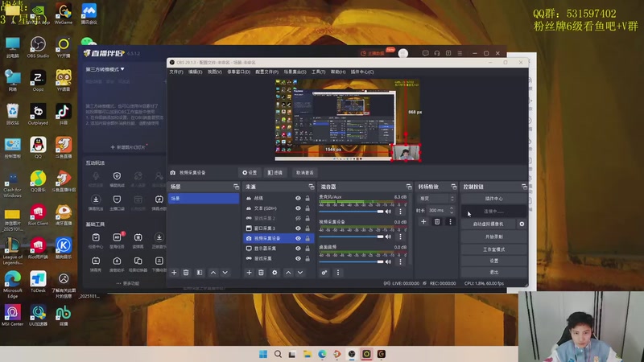Move source up in Sources panel
This screenshot has height=362, width=644.
(288, 273)
